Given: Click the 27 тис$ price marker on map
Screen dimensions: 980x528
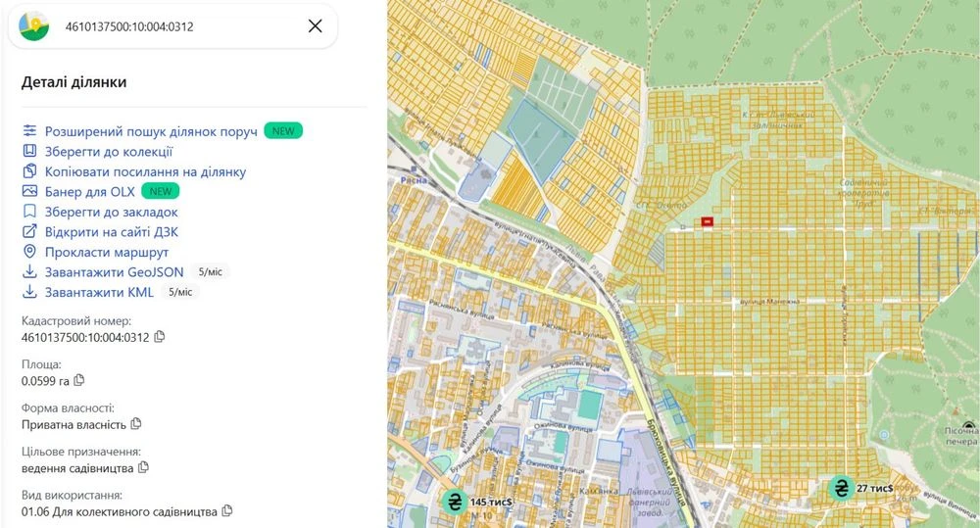Looking at the screenshot, I should click(x=842, y=488).
